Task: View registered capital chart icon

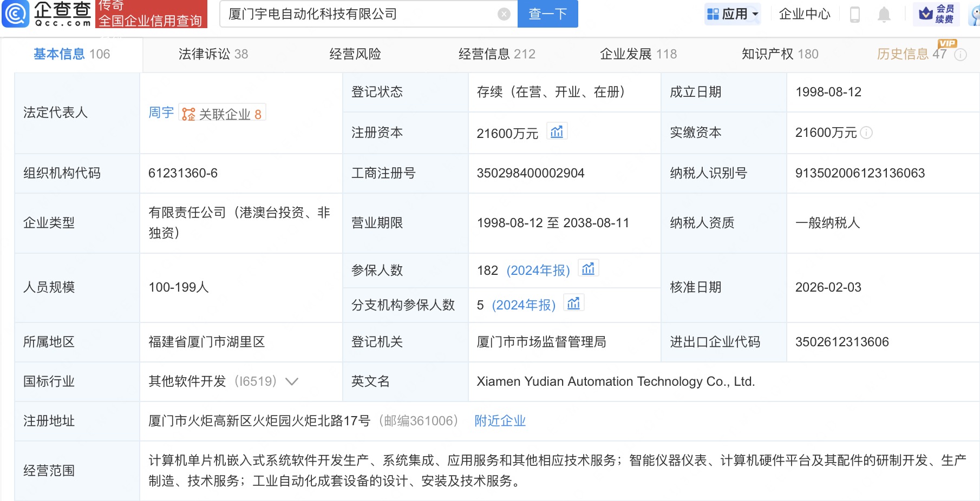Action: [557, 132]
